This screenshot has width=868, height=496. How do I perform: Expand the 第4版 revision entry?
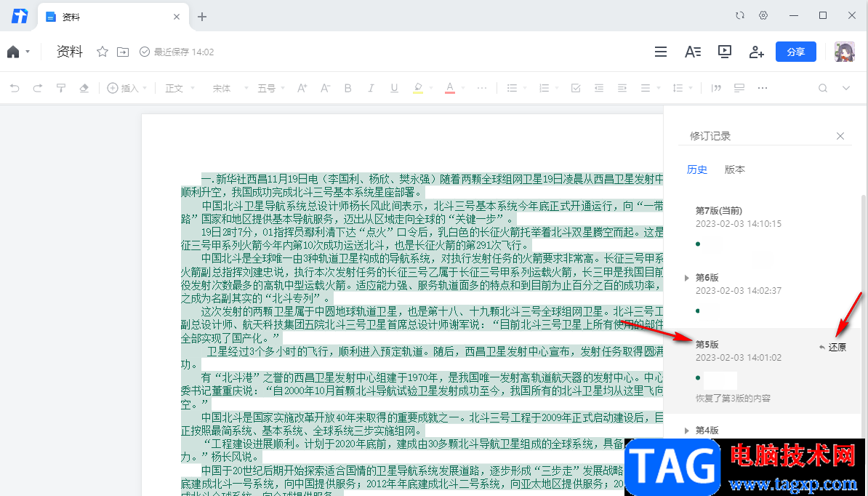click(687, 430)
